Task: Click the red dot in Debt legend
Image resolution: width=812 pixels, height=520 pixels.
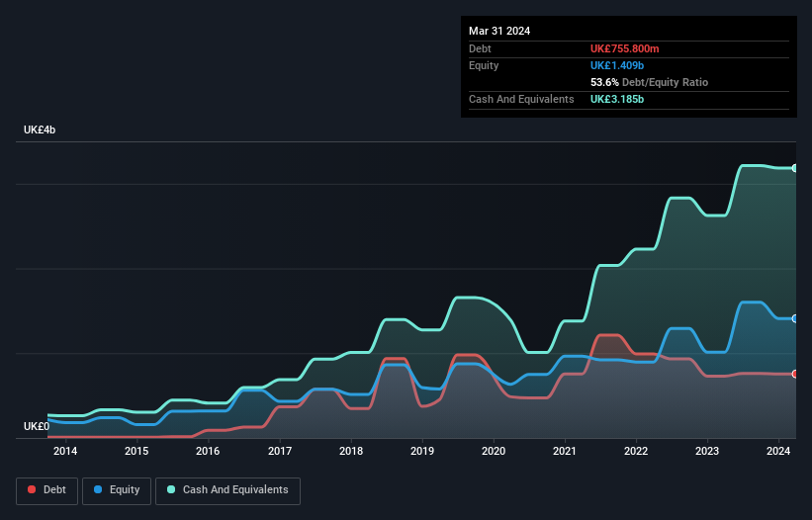Action: (33, 489)
